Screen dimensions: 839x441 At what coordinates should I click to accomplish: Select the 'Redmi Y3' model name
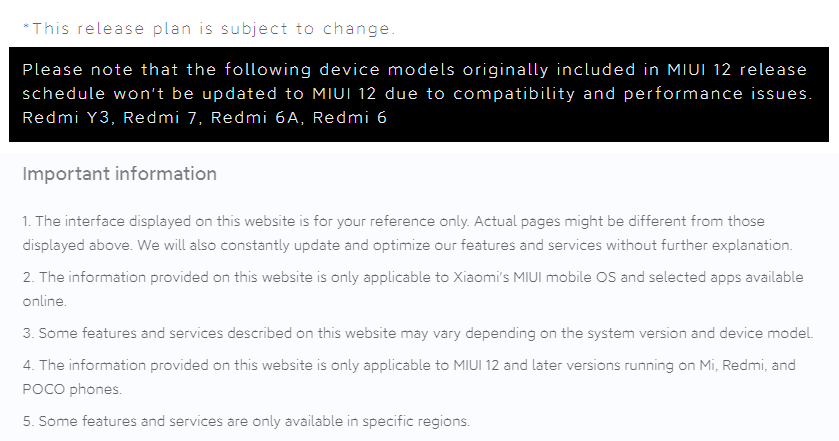pos(67,117)
